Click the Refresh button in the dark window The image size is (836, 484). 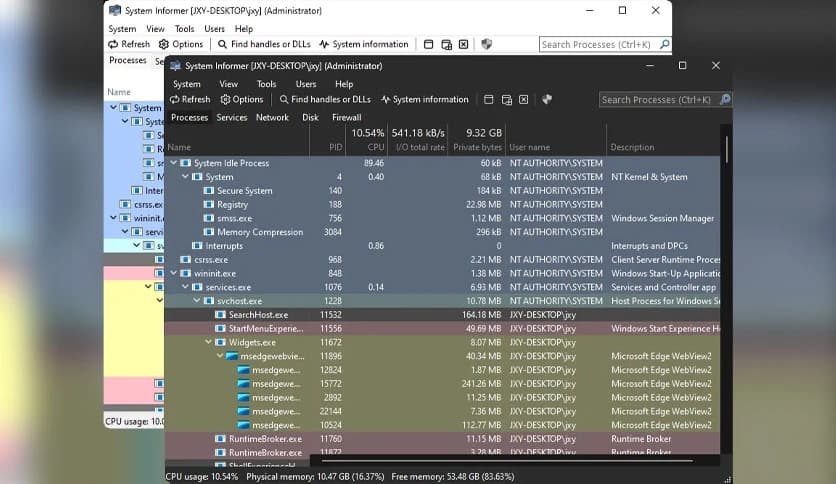pos(190,99)
